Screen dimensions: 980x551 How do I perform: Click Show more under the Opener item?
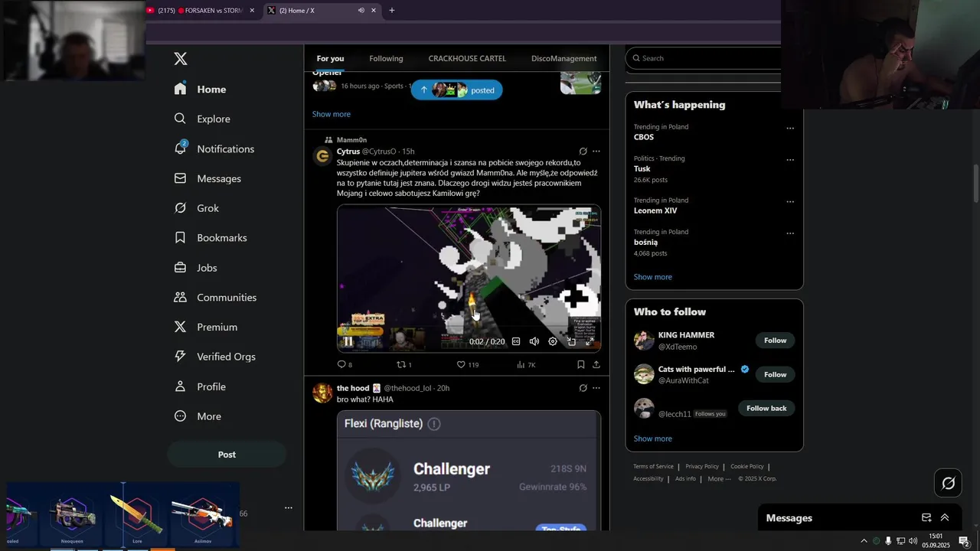click(332, 114)
